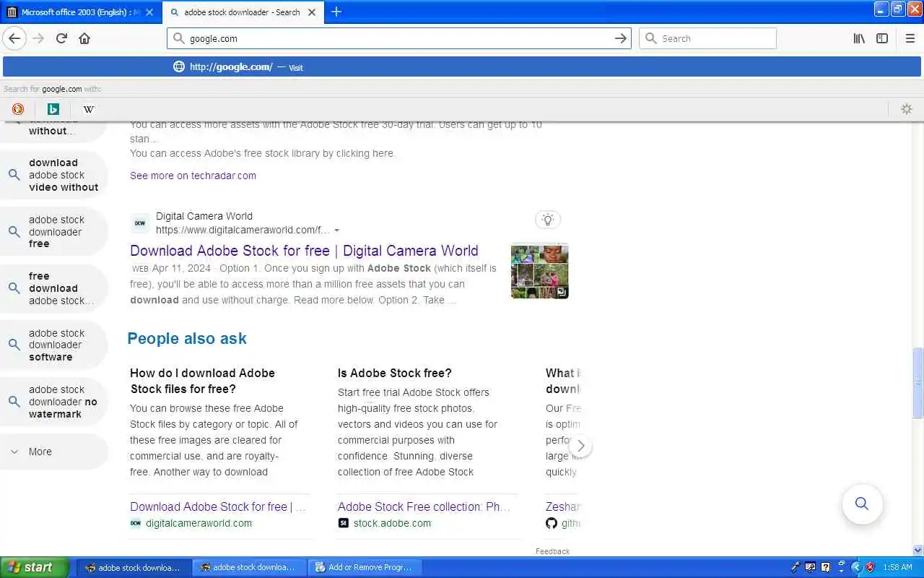The height and width of the screenshot is (578, 924).
Task: Open the Windows Start button
Action: point(34,567)
